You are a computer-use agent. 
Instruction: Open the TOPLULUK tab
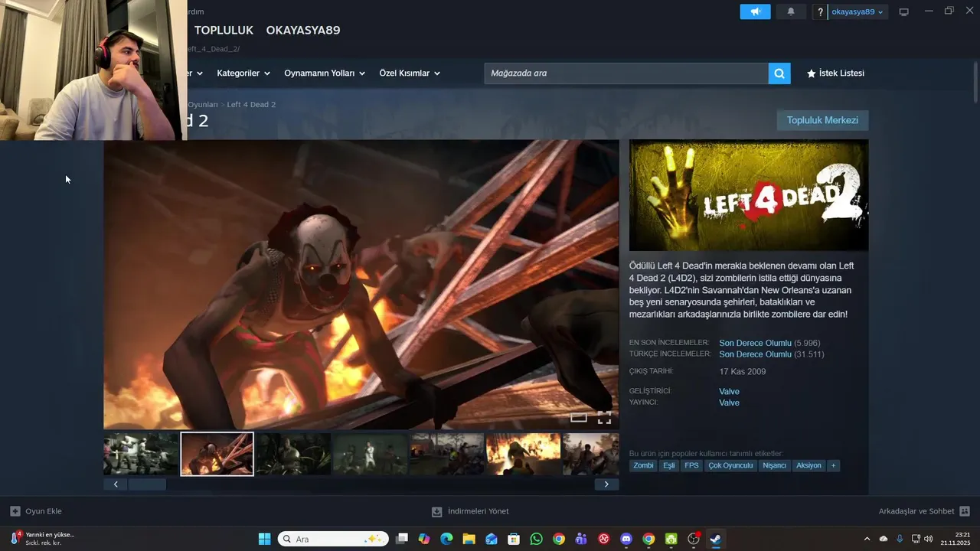[224, 30]
